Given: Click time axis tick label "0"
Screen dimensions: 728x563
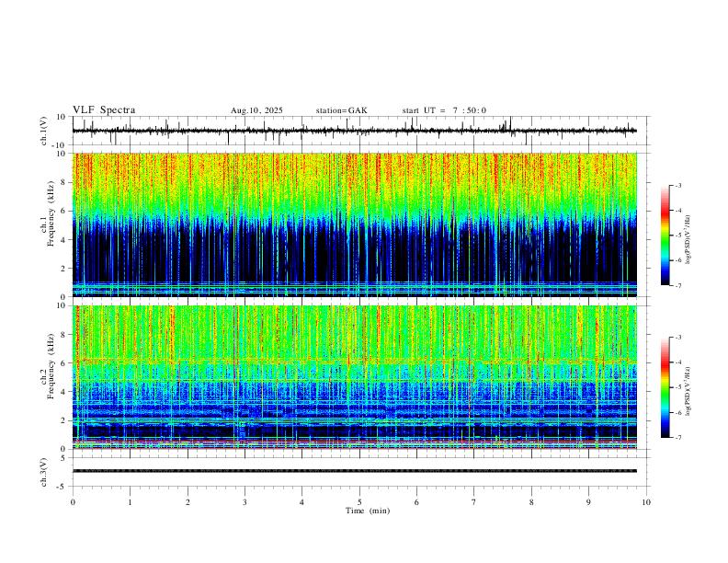Looking at the screenshot, I should coord(73,502).
